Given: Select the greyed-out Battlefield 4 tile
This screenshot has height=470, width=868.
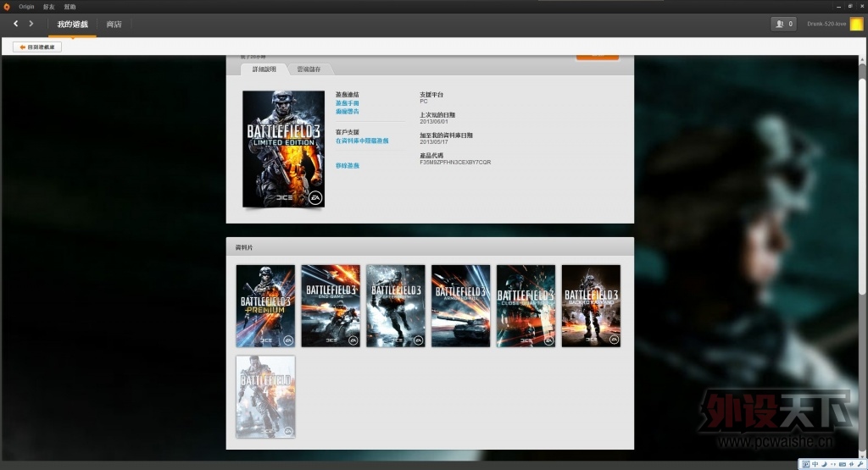Looking at the screenshot, I should coord(265,397).
